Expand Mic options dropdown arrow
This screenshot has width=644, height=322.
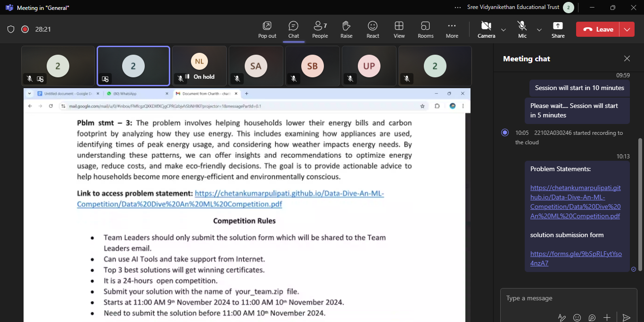[539, 30]
